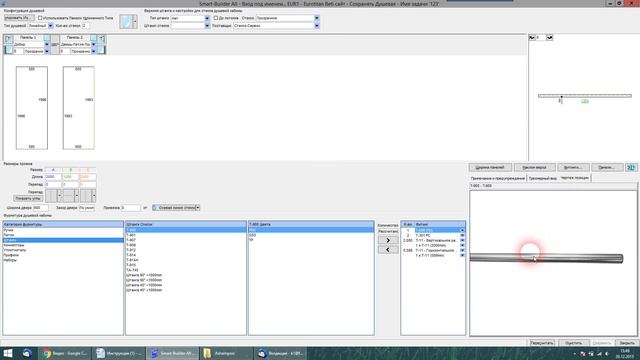Select 'Ручки' in fittings category list
The height and width of the screenshot is (360, 640).
point(63,230)
